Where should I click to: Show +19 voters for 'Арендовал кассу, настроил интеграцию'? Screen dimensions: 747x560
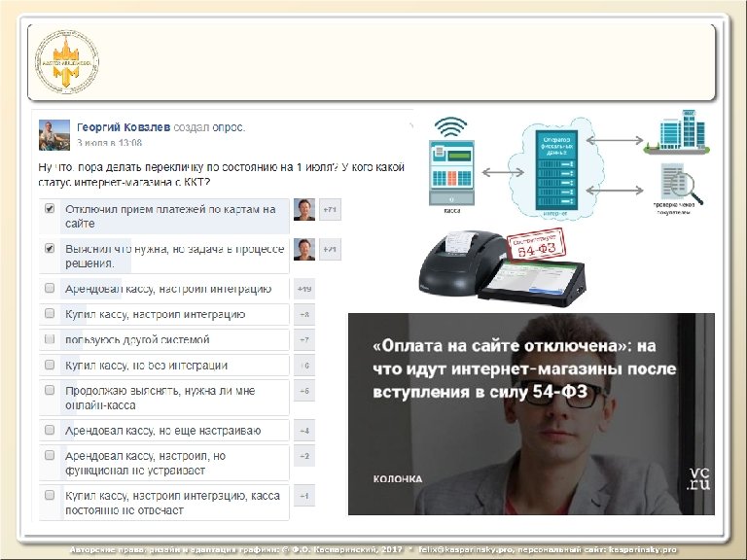[x=304, y=289]
